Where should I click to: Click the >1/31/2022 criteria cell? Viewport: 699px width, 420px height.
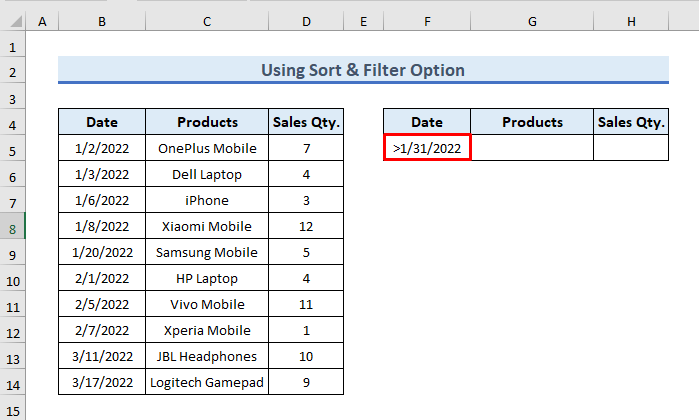[427, 149]
